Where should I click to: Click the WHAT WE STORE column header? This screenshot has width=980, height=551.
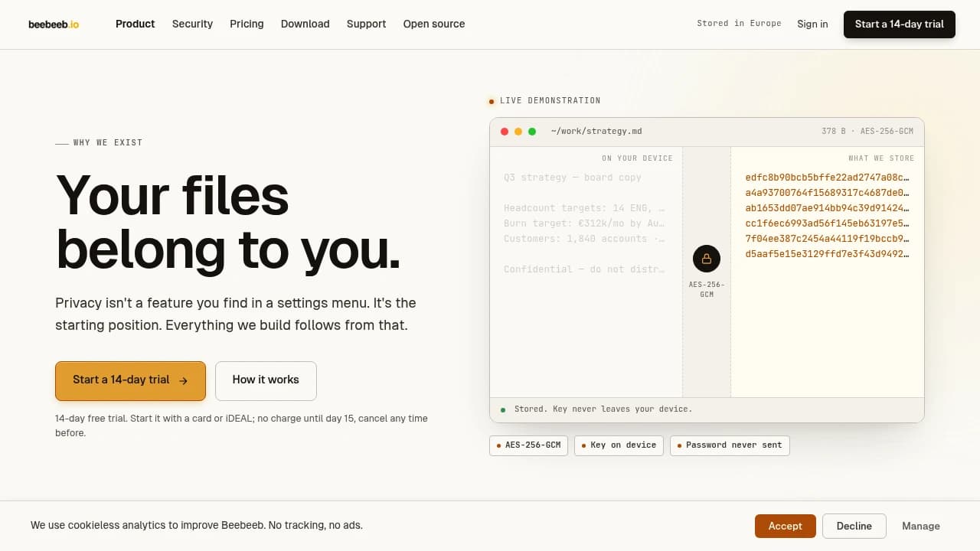coord(881,158)
